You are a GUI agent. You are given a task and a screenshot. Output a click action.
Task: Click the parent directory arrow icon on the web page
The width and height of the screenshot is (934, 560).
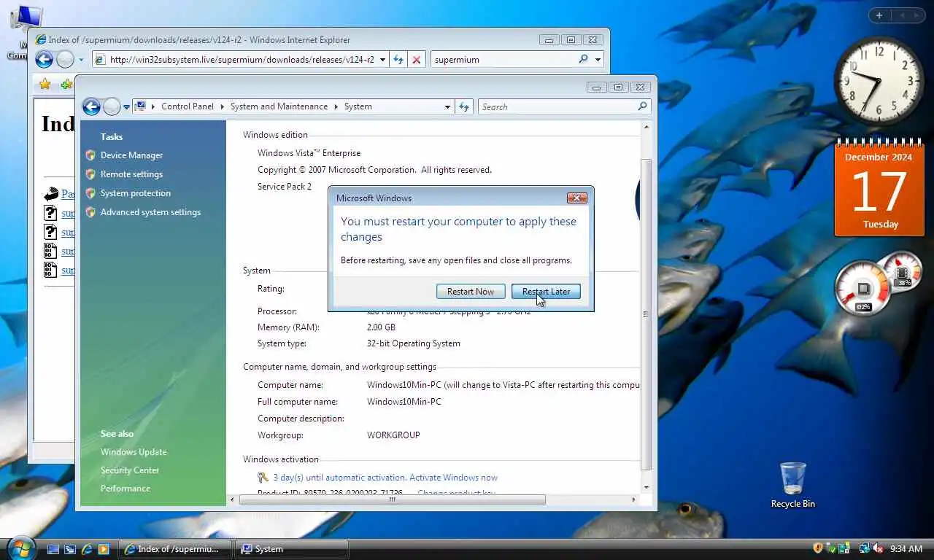(x=51, y=194)
